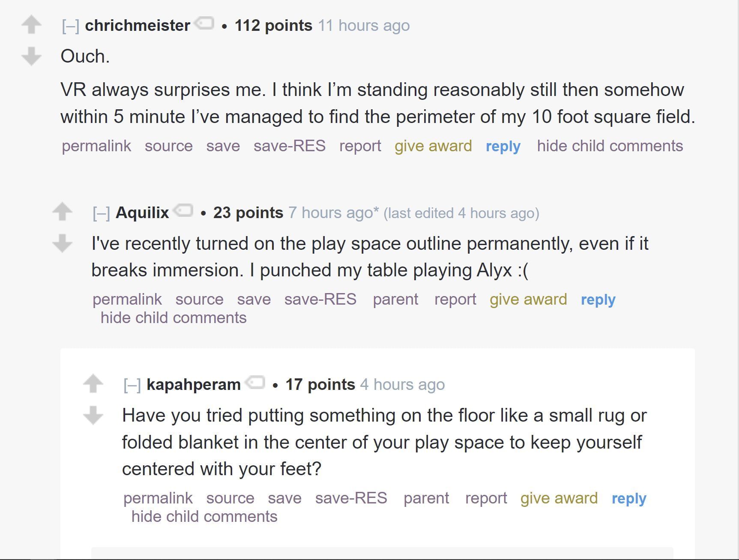Screen dimensions: 739x560
Task: Upvote Aquilix's comment
Action: coord(62,212)
